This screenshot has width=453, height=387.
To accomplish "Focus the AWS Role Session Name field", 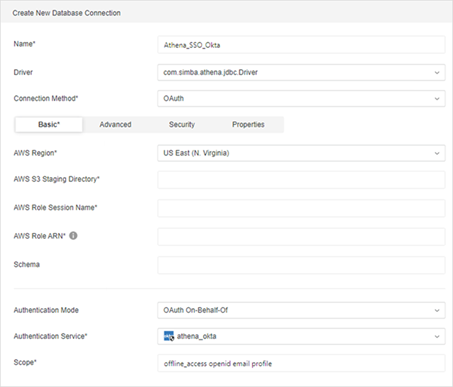I will pos(301,208).
